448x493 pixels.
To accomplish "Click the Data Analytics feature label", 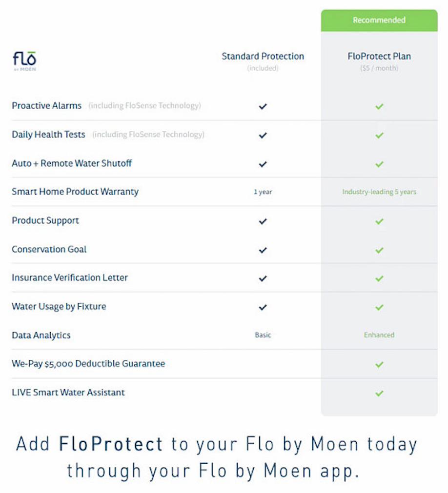I will click(x=41, y=335).
